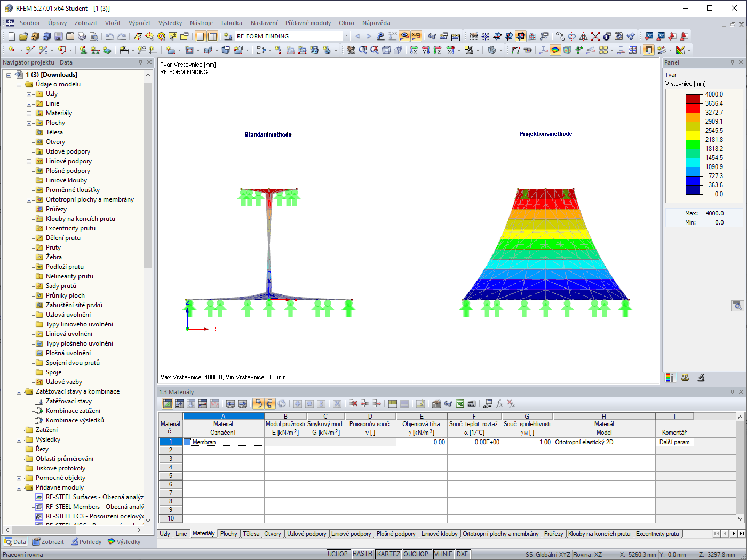Switch to navigator Pohledy tab
Image resolution: width=747 pixels, height=560 pixels.
coord(85,542)
